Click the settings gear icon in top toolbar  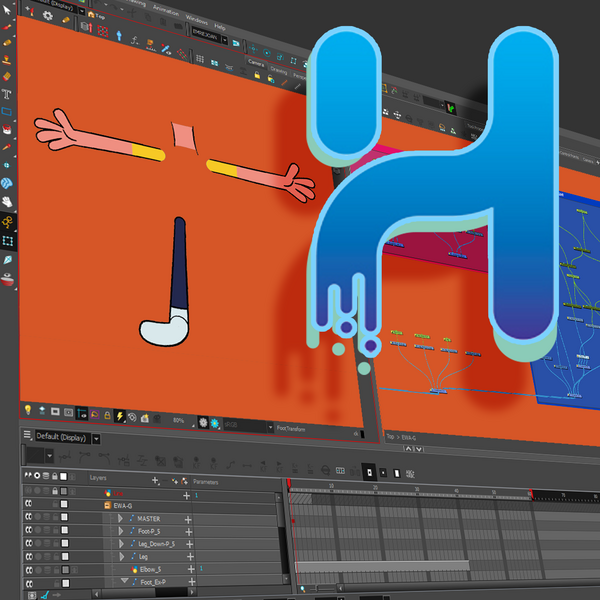tap(47, 15)
